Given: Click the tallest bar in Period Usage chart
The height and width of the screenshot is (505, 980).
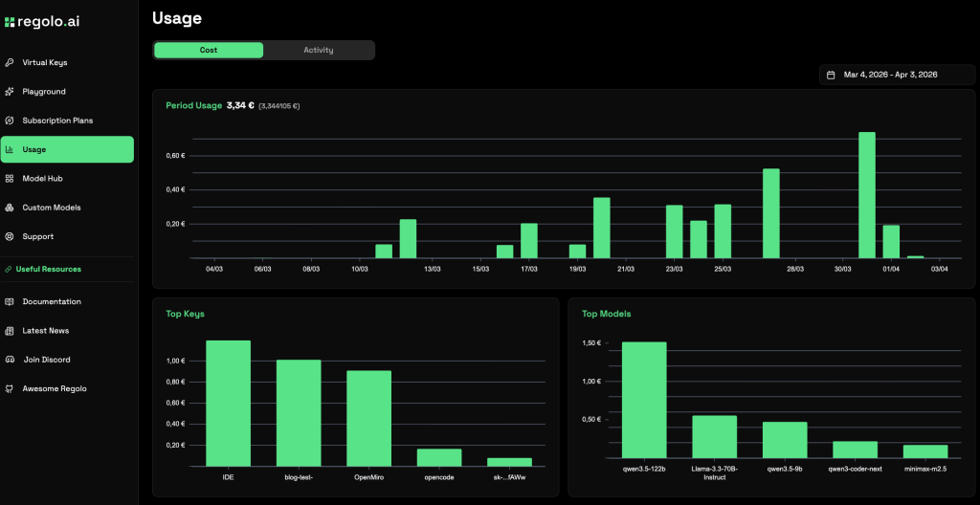Looking at the screenshot, I should tap(867, 195).
